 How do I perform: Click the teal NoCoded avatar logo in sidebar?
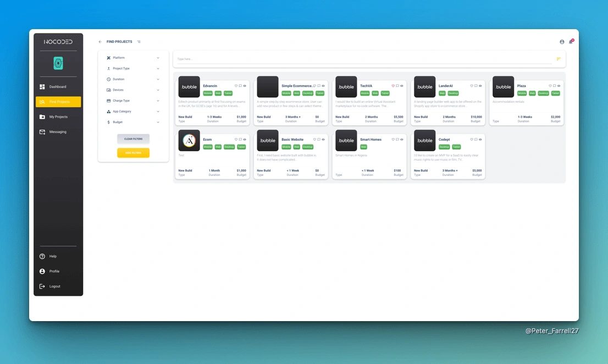click(x=58, y=63)
